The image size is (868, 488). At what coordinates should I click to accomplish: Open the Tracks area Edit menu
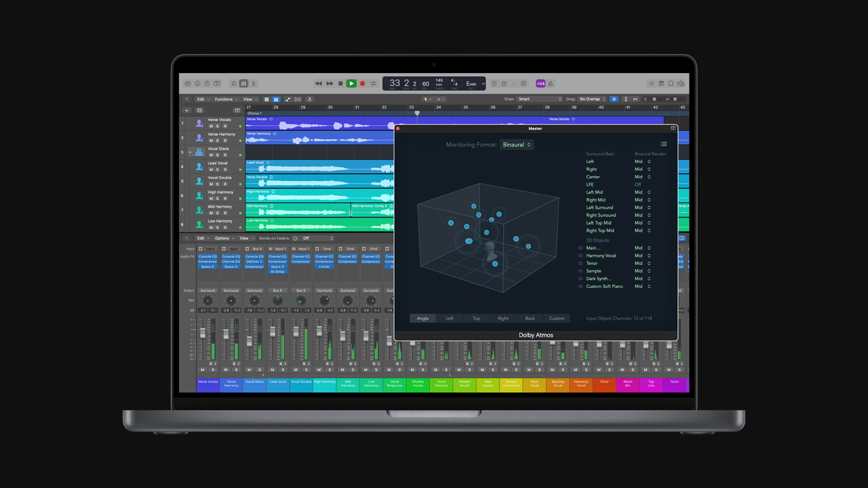pyautogui.click(x=203, y=99)
